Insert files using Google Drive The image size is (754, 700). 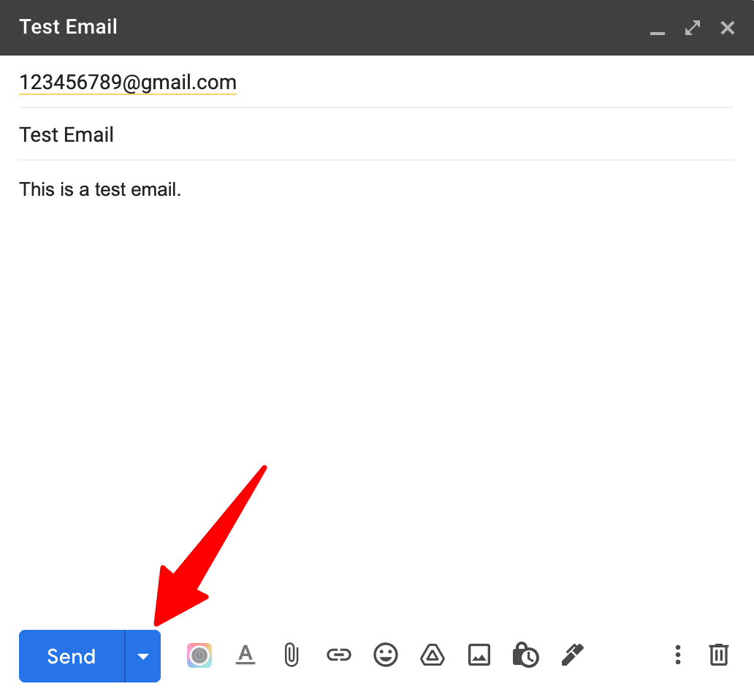tap(433, 655)
